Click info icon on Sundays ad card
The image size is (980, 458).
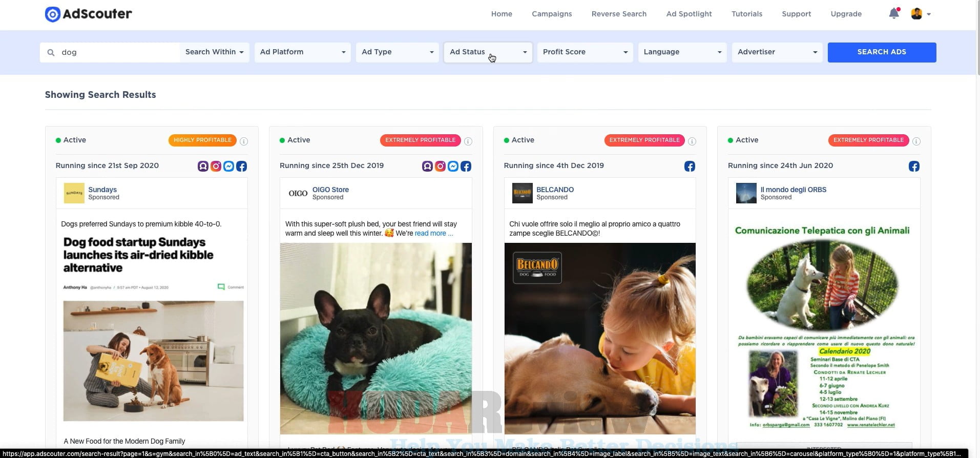[244, 141]
